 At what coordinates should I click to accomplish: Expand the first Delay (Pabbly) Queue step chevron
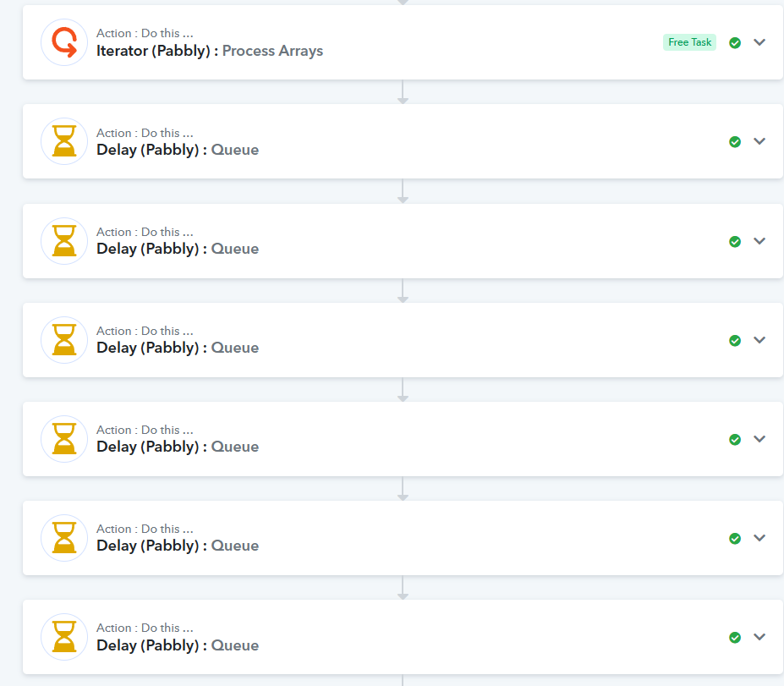coord(759,141)
